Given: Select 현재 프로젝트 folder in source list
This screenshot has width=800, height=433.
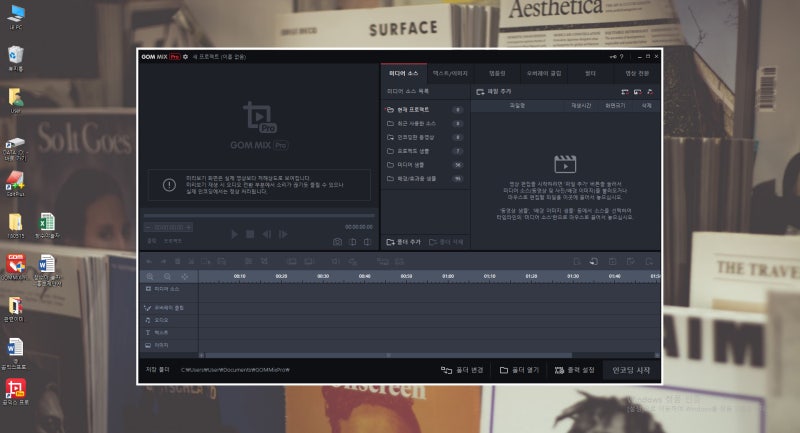Looking at the screenshot, I should point(425,110).
